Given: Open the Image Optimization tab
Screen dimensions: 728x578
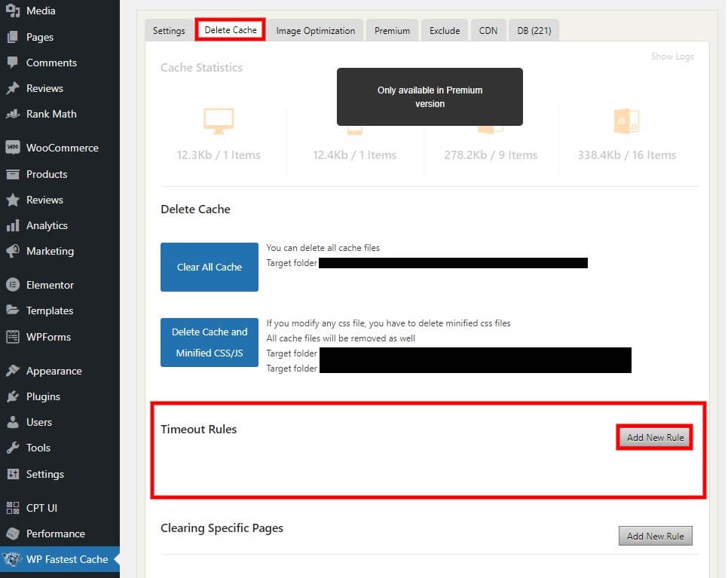Looking at the screenshot, I should tap(316, 31).
